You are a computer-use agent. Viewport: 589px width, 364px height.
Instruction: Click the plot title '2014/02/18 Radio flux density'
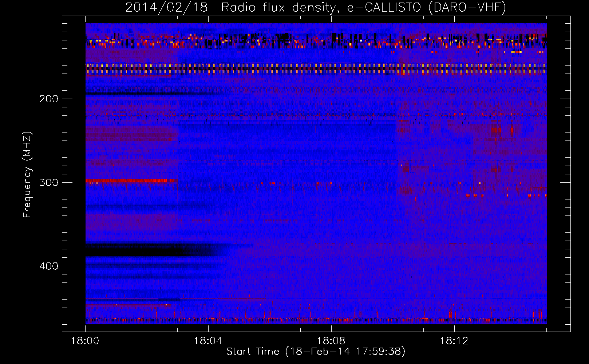click(x=316, y=7)
